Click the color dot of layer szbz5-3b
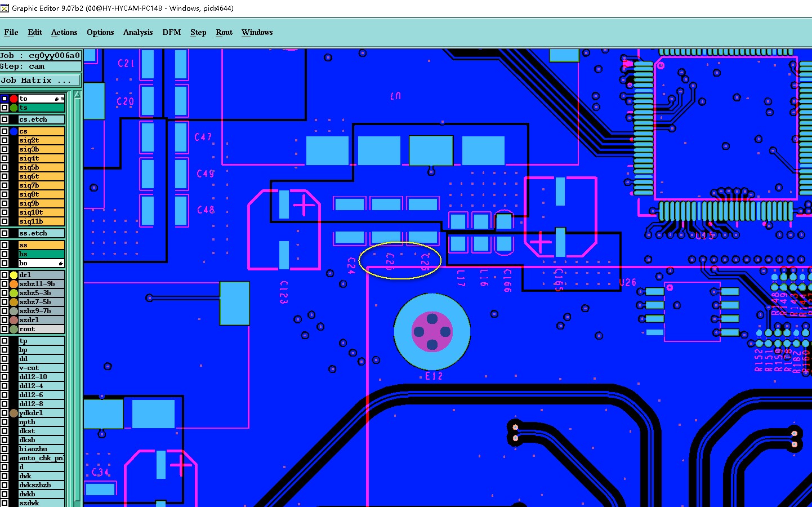Viewport: 812px width, 507px height. pyautogui.click(x=14, y=293)
